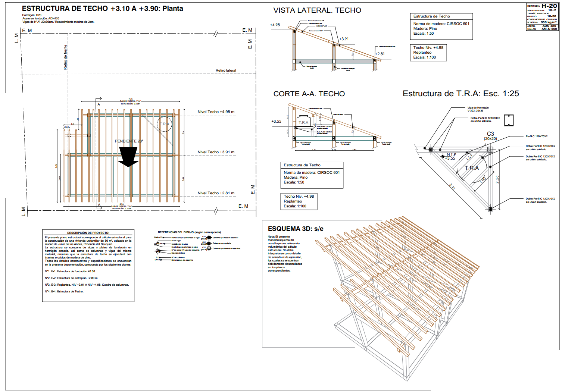Click the "Hormigón: H20." note under the title
562x392 pixels.
(x=32, y=15)
